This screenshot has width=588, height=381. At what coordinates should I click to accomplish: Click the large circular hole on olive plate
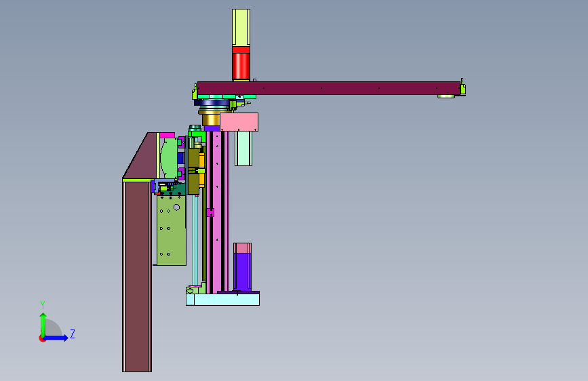176,207
